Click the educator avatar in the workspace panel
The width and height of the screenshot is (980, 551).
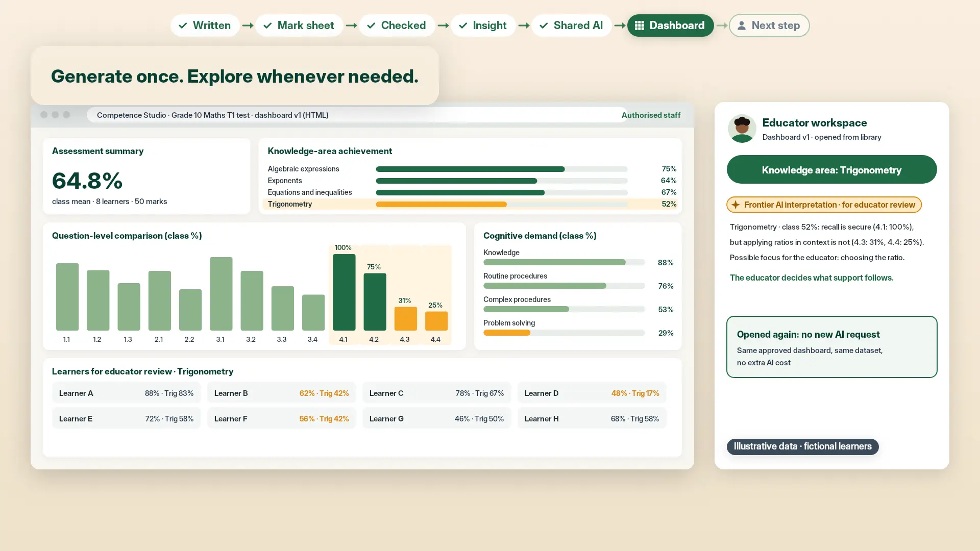pyautogui.click(x=742, y=129)
